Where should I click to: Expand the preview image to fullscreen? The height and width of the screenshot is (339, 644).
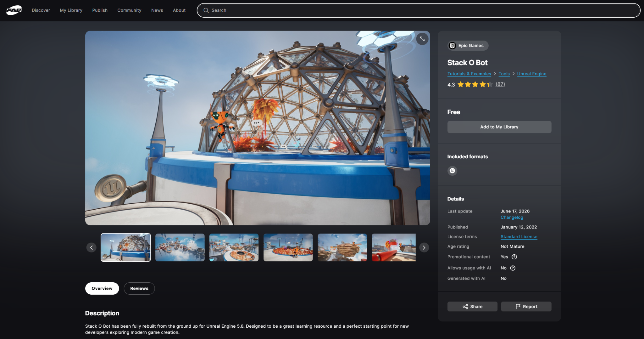point(422,39)
